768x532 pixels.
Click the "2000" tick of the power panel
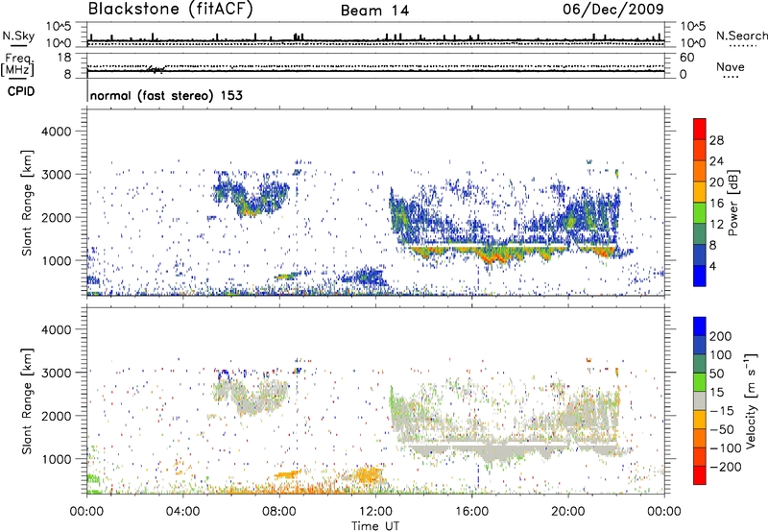[56, 217]
